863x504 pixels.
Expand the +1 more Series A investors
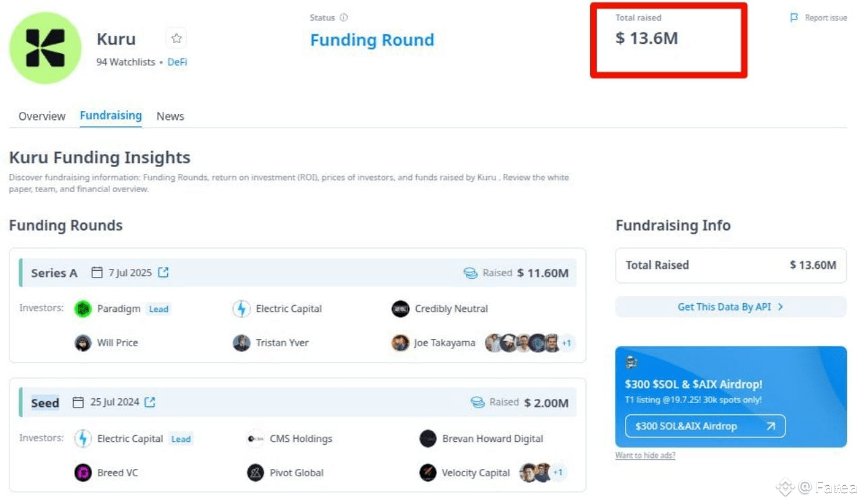click(566, 343)
